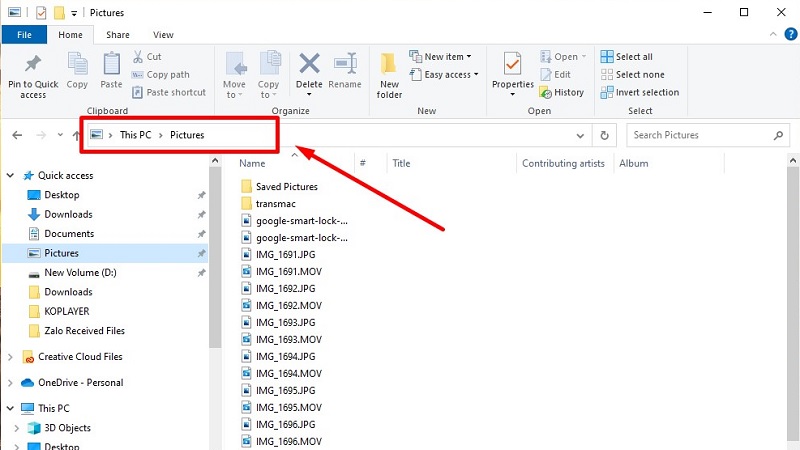
Task: Click Select all
Action: tap(627, 57)
